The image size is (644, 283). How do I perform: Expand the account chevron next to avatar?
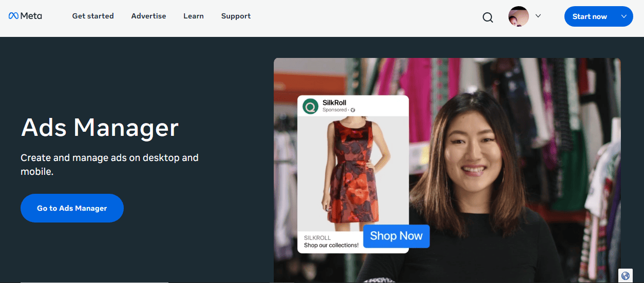(538, 16)
